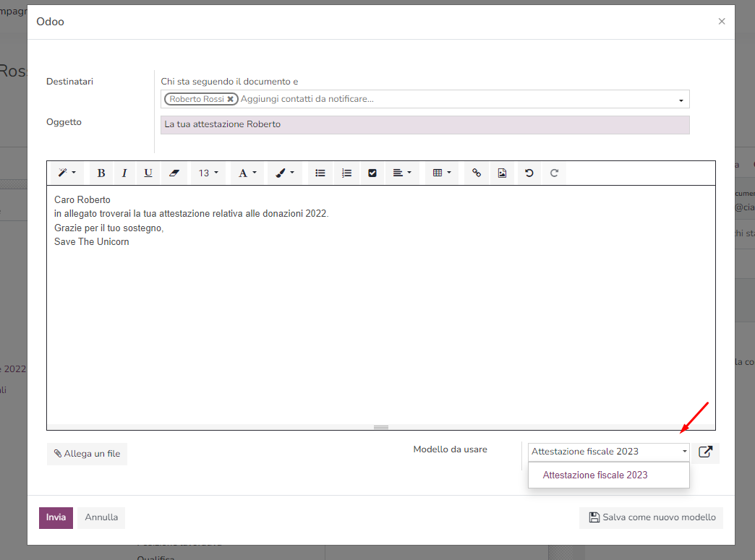Undo the last edit
The height and width of the screenshot is (560, 755).
pyautogui.click(x=529, y=173)
